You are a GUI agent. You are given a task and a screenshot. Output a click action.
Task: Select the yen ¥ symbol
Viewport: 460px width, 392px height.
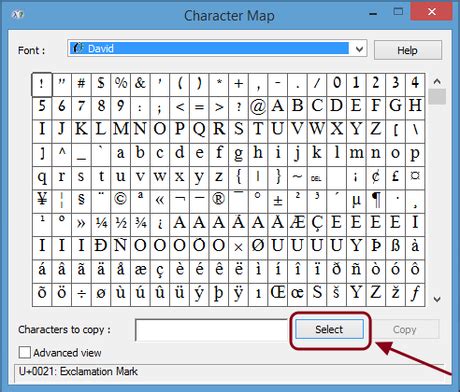click(x=42, y=202)
